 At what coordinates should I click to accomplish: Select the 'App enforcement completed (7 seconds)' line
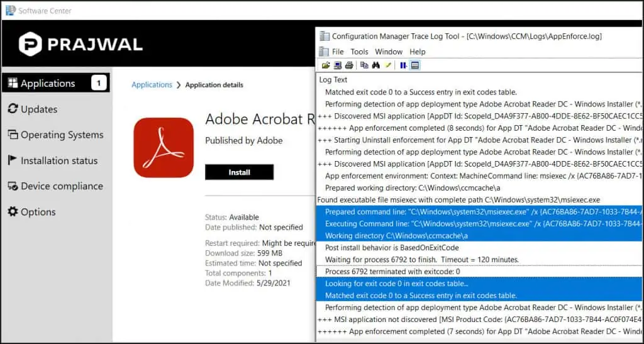click(x=479, y=331)
